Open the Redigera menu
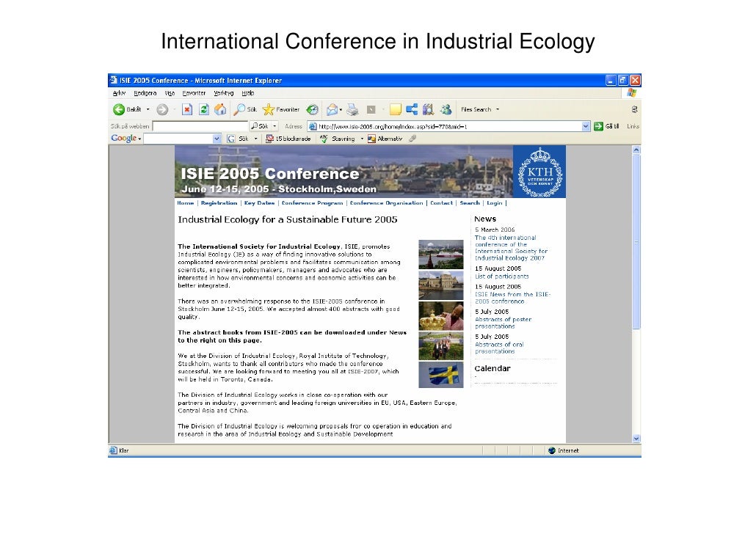 pos(145,93)
